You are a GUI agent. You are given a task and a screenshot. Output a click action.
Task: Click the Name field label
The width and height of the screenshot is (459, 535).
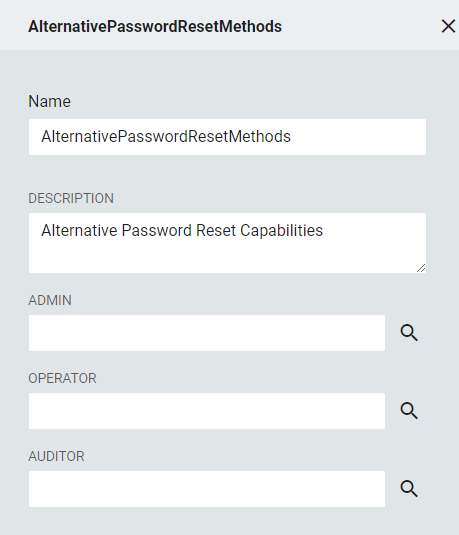(49, 101)
